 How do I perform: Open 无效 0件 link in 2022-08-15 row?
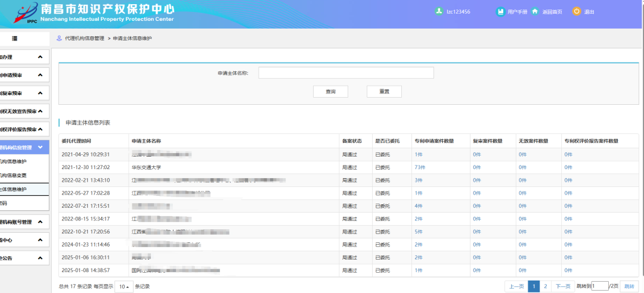pyautogui.click(x=522, y=219)
